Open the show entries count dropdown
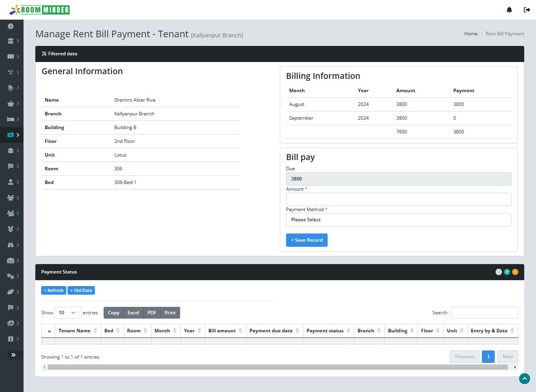The image size is (536, 392). point(68,313)
